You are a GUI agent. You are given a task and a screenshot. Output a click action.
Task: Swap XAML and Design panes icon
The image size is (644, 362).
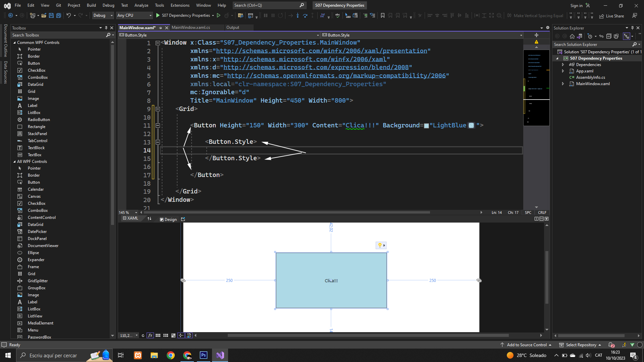point(149,219)
